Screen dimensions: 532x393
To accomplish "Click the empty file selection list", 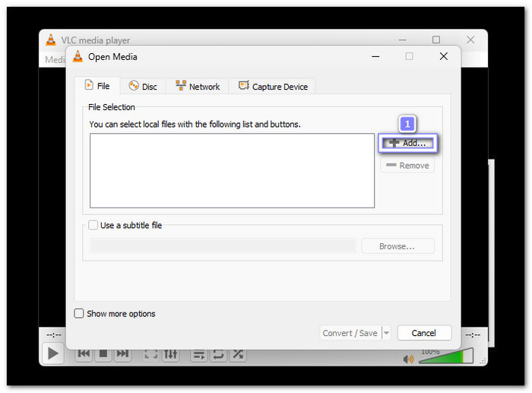I will [x=232, y=170].
